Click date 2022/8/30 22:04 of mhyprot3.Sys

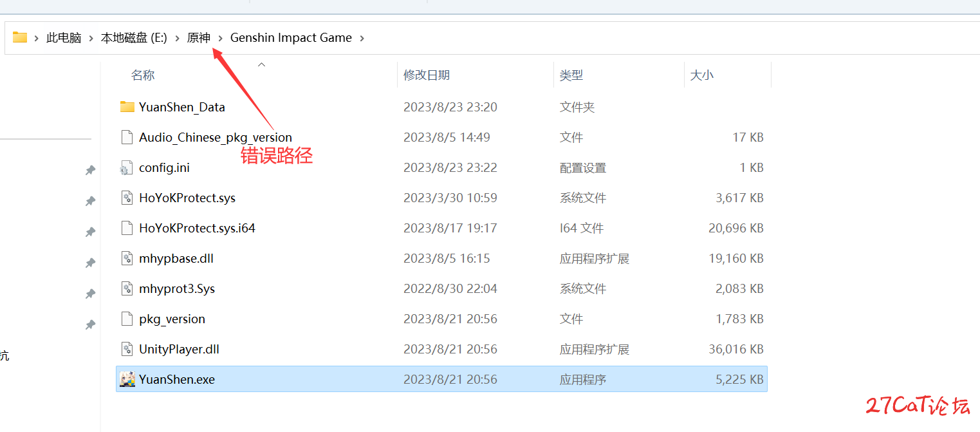click(x=450, y=289)
